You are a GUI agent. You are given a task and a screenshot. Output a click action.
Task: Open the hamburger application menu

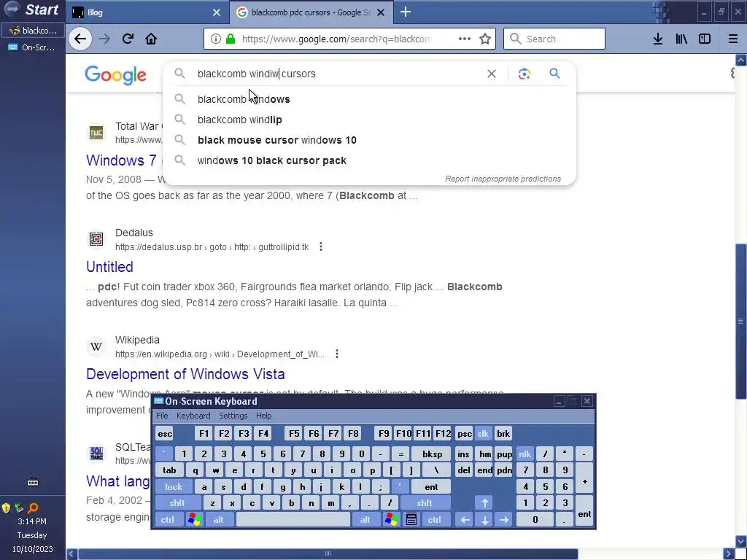click(733, 39)
